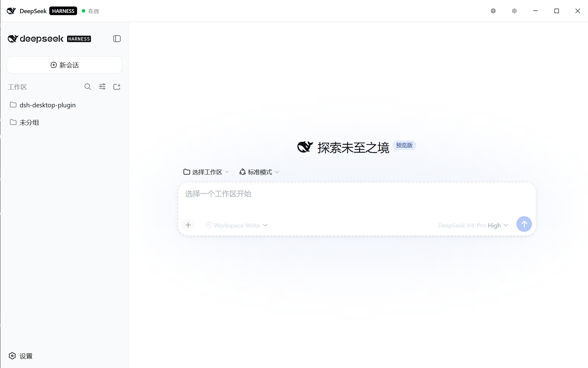Click the plus attachment icon in input box

[188, 225]
